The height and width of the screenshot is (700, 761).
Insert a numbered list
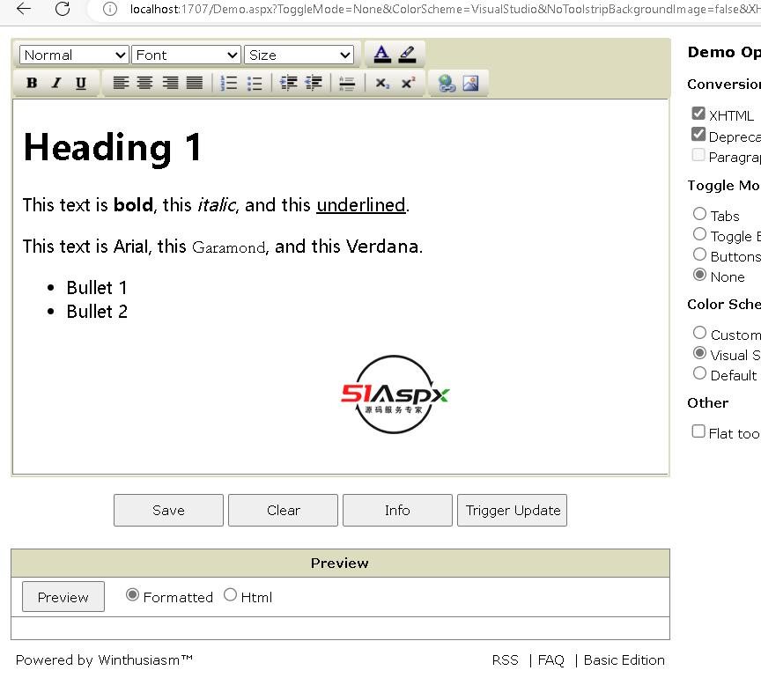point(229,84)
